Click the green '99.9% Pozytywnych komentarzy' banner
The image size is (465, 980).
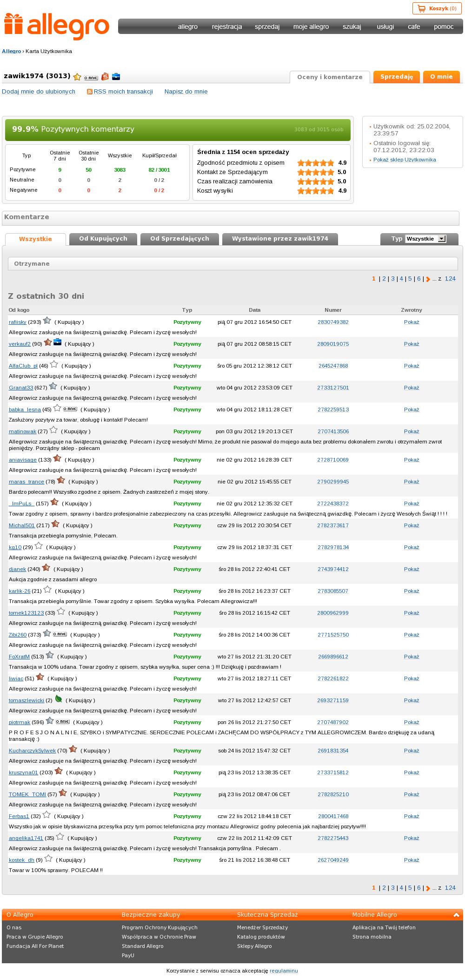(x=178, y=130)
